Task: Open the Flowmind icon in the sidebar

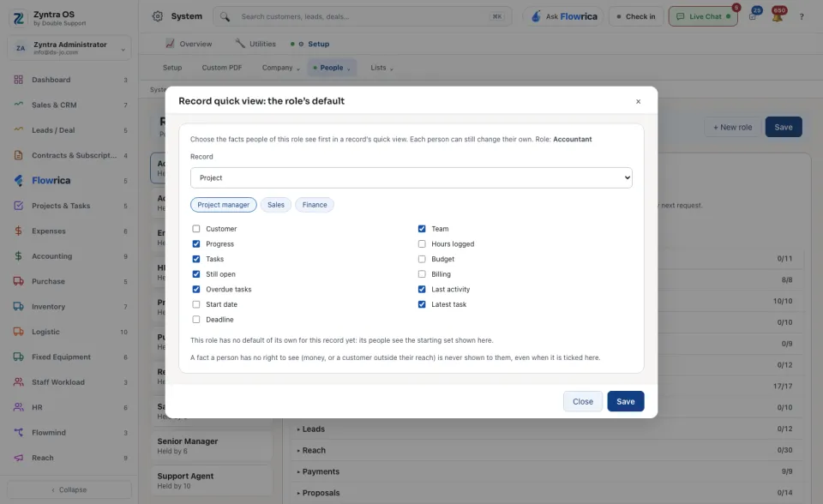Action: 18,432
